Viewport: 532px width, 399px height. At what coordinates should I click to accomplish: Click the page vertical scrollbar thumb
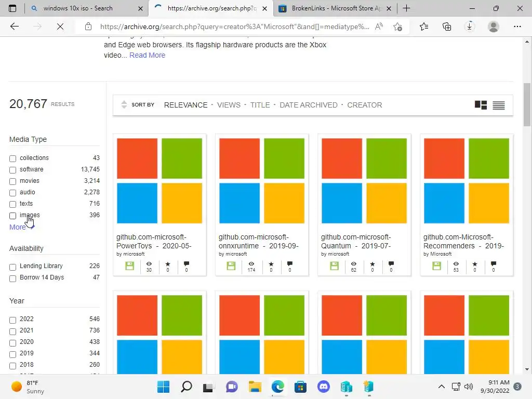(x=527, y=104)
